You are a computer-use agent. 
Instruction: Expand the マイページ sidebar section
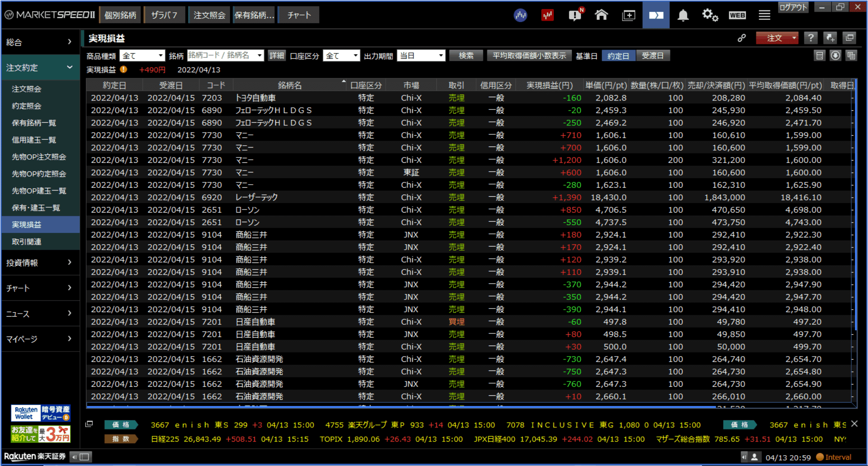coord(40,339)
